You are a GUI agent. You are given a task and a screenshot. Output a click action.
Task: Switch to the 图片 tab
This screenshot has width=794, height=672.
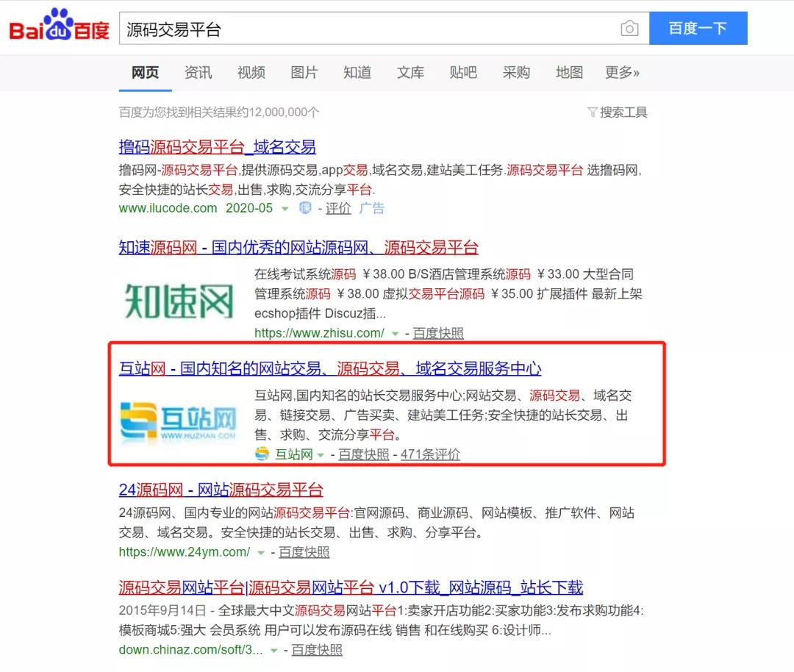304,72
